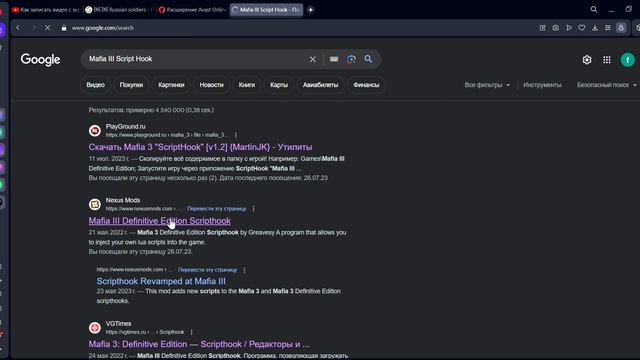Stop loading the page
640x360 pixels.
point(47,28)
